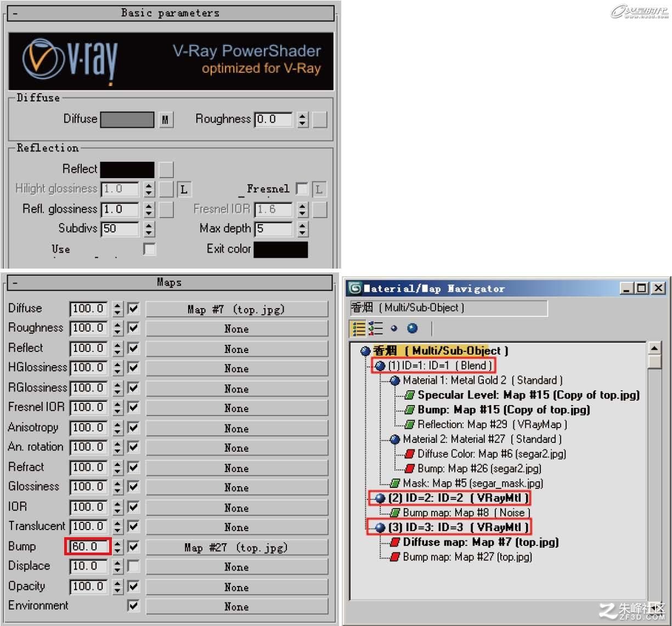Toggle the Use checkbox under Subdivs

pyautogui.click(x=149, y=249)
